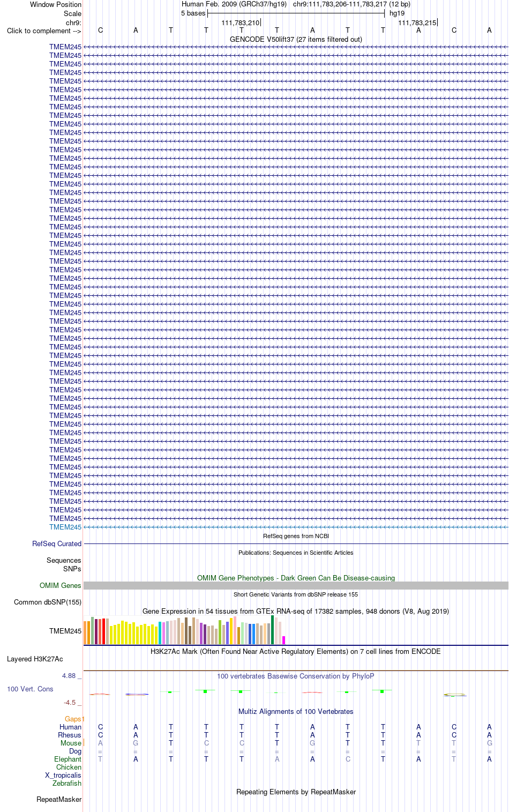Click the '5 bases' scale bar label
The height and width of the screenshot is (812, 509).
pyautogui.click(x=193, y=13)
